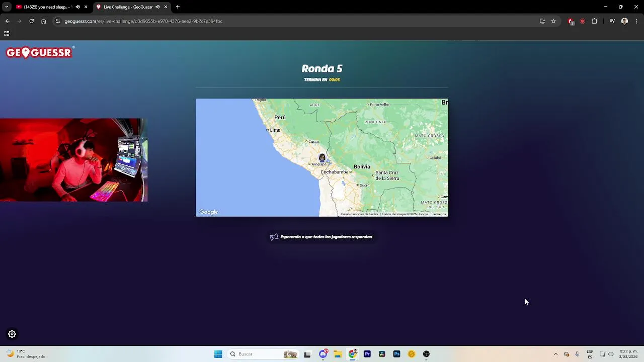Click the Perú country label
The image size is (644, 362).
[280, 117]
